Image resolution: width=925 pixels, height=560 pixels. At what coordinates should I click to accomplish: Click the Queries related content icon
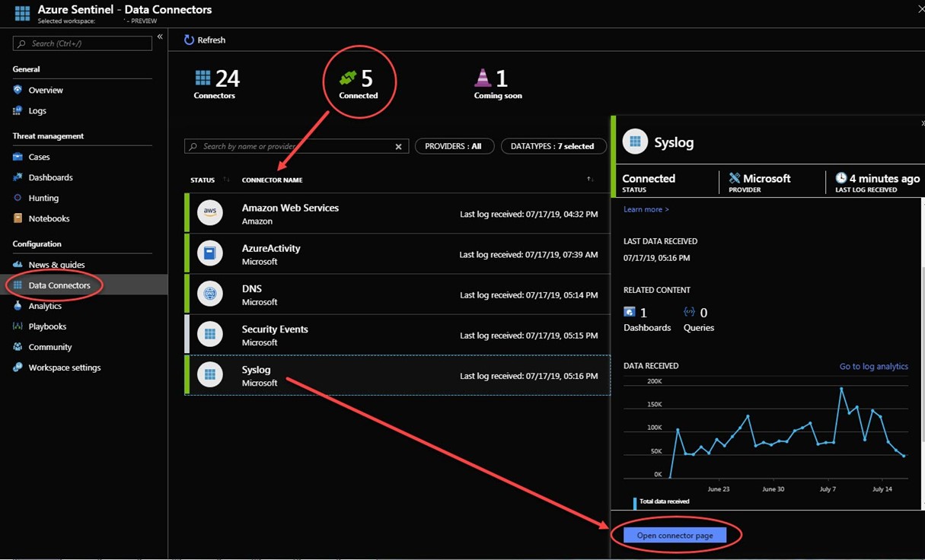689,312
